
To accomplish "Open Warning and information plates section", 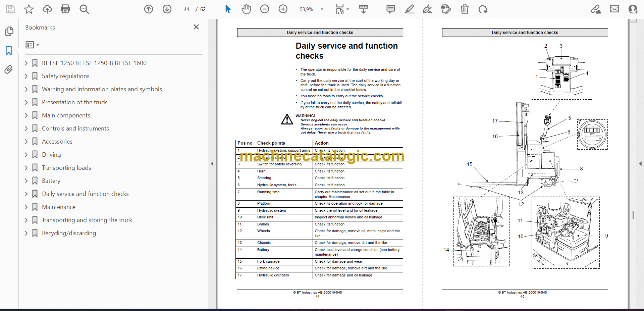I will click(x=102, y=89).
